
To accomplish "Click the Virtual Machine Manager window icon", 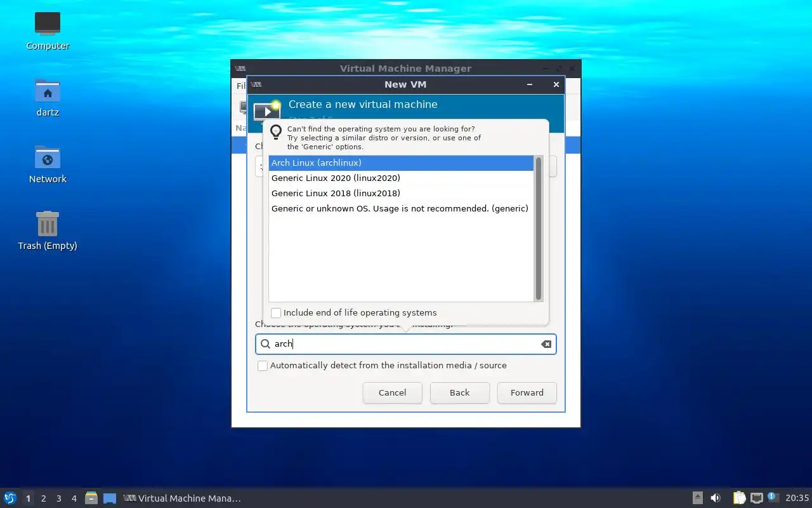I will point(240,69).
